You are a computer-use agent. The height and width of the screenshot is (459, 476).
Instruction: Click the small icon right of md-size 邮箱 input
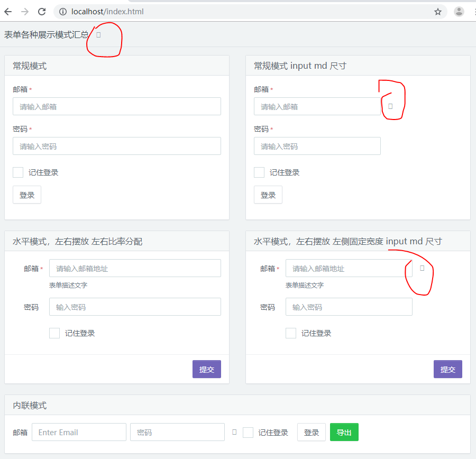(x=390, y=106)
